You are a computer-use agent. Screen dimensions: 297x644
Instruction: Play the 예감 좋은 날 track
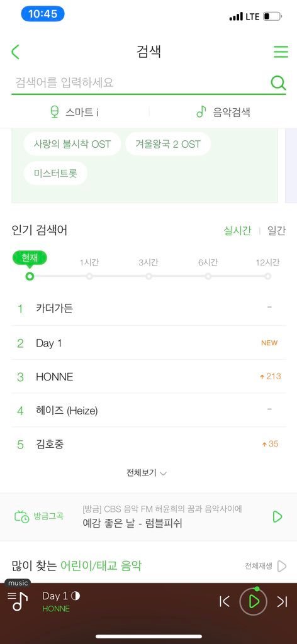coord(277,517)
